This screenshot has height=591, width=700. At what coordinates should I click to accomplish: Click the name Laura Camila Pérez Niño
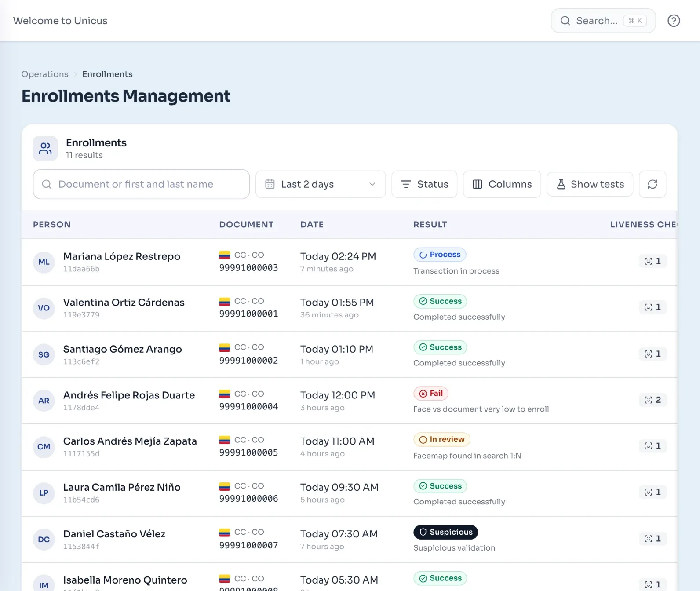122,488
